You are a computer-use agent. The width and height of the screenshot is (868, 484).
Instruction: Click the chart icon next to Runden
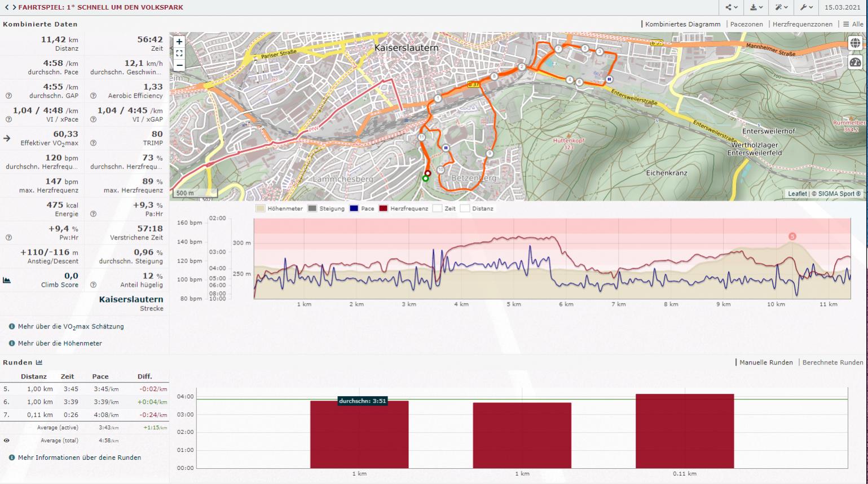pos(39,362)
